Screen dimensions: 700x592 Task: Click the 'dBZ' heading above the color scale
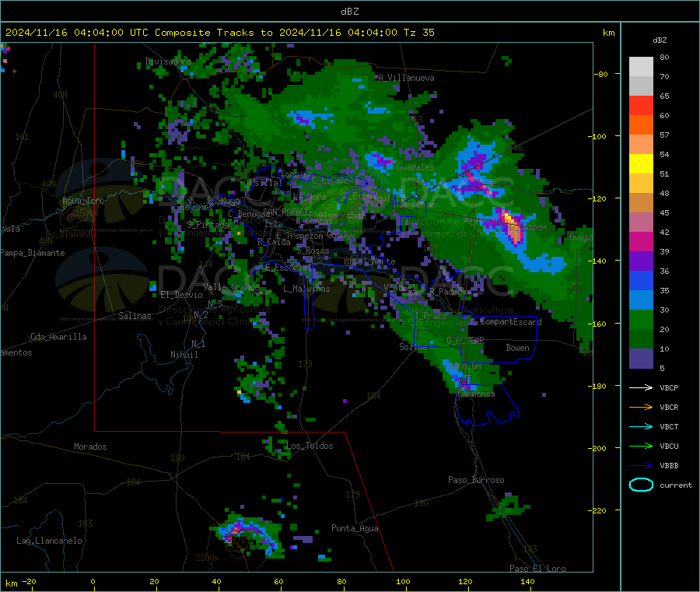point(660,40)
